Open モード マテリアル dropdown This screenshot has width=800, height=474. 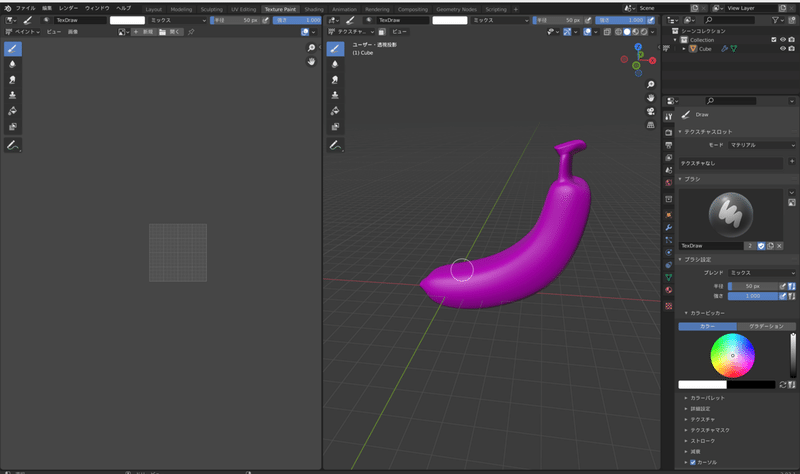pos(762,145)
